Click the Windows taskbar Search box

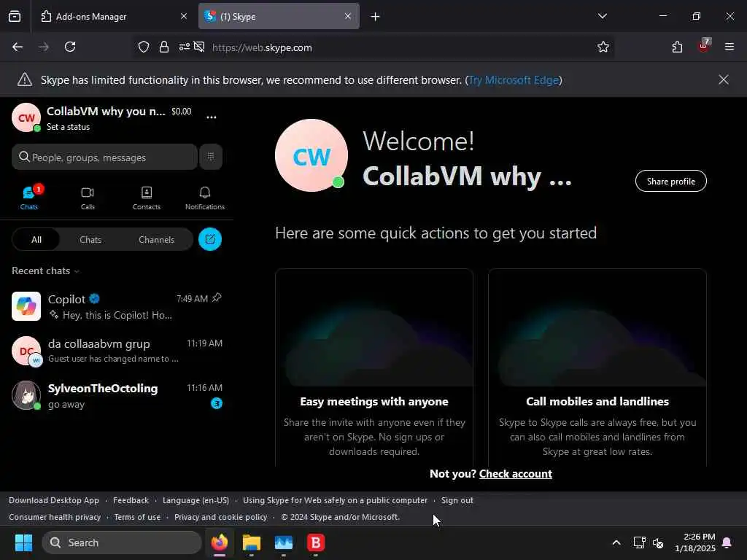(x=122, y=542)
